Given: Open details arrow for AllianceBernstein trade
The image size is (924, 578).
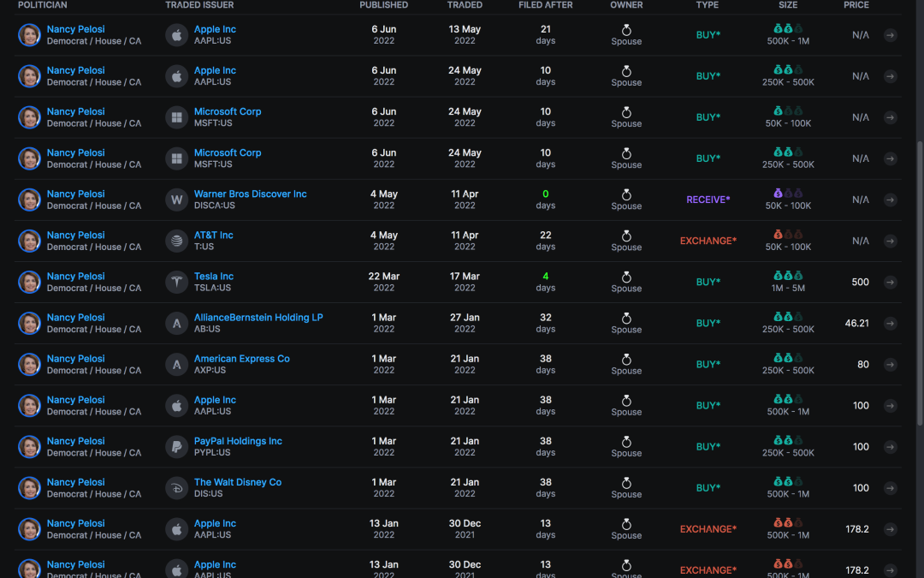Looking at the screenshot, I should click(891, 323).
